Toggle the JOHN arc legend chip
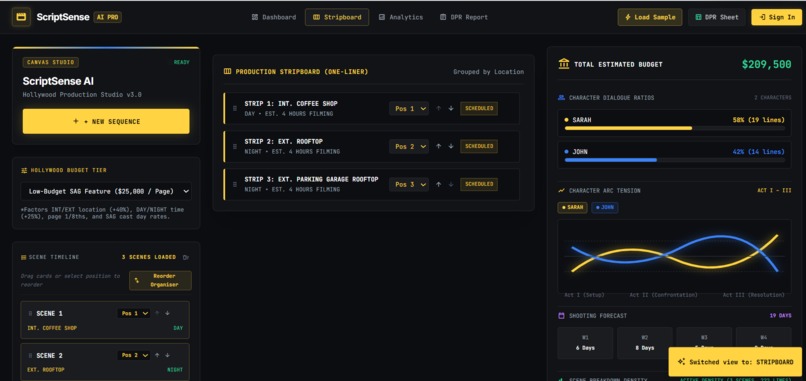806x381 pixels. pyautogui.click(x=605, y=208)
